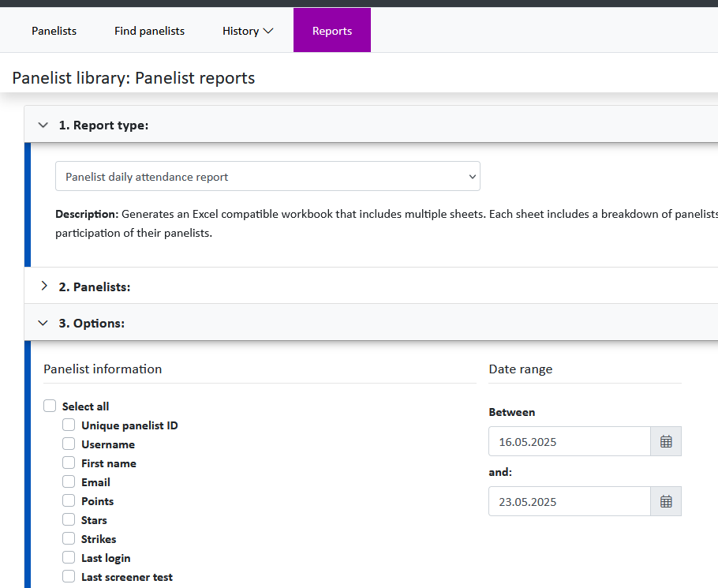Toggle the Points checkbox
Viewport: 718px width, 588px height.
pyautogui.click(x=69, y=500)
